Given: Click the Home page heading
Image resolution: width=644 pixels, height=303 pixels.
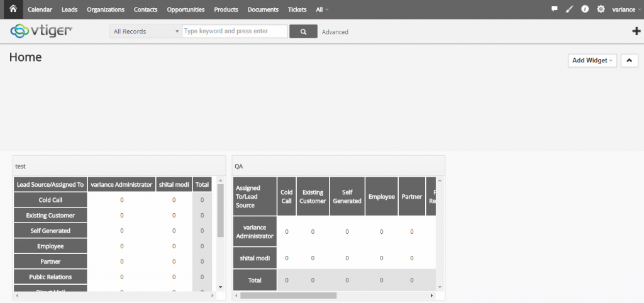Looking at the screenshot, I should click(x=25, y=57).
